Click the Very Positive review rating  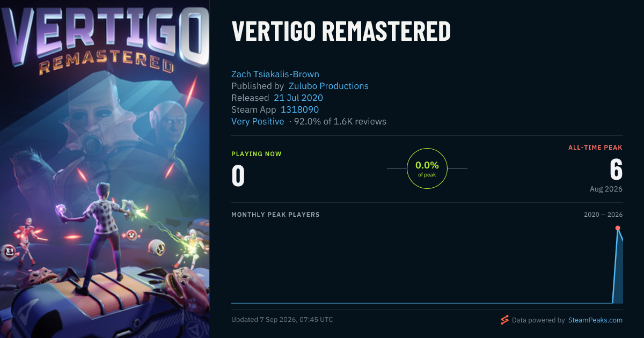point(258,121)
